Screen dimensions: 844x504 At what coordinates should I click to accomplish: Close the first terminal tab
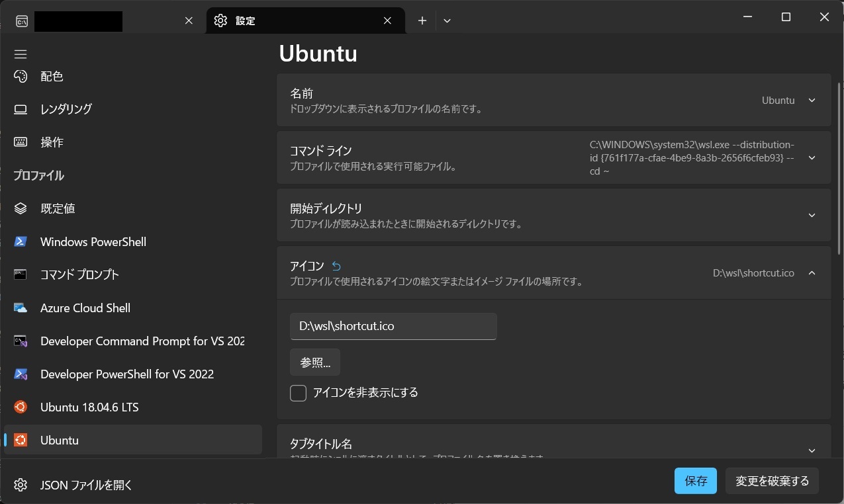(x=189, y=21)
